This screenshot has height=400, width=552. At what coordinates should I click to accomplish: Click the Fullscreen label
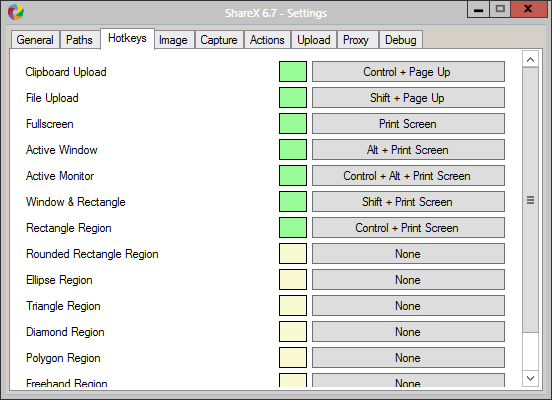coord(50,124)
